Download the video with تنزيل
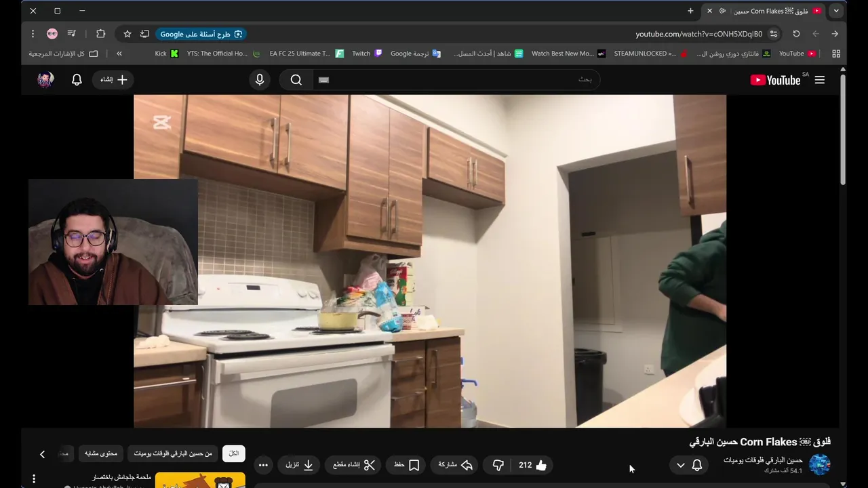868x488 pixels. click(x=299, y=465)
